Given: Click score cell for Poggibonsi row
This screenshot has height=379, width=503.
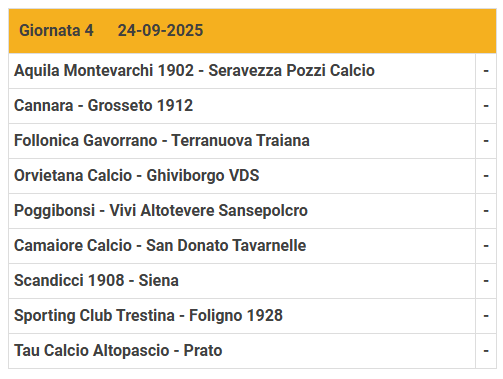Looking at the screenshot, I should [486, 211].
